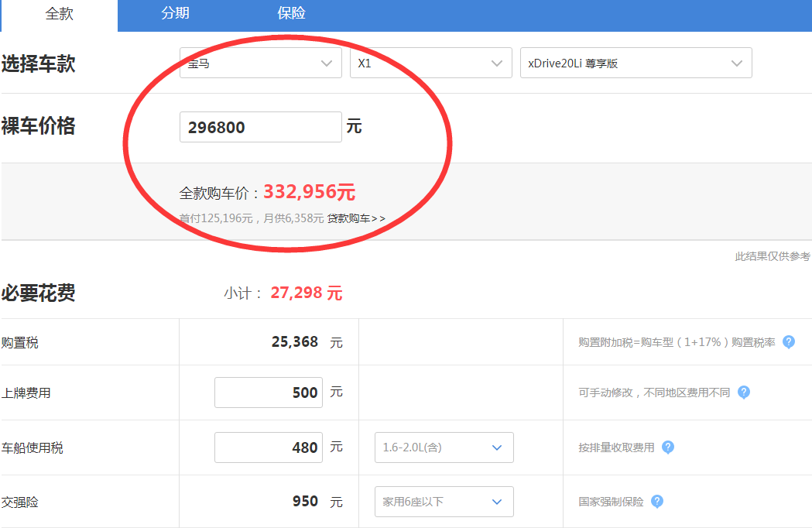This screenshot has height=528, width=812.
Task: Click the help icon beside 国家强制保险
Action: (x=656, y=502)
